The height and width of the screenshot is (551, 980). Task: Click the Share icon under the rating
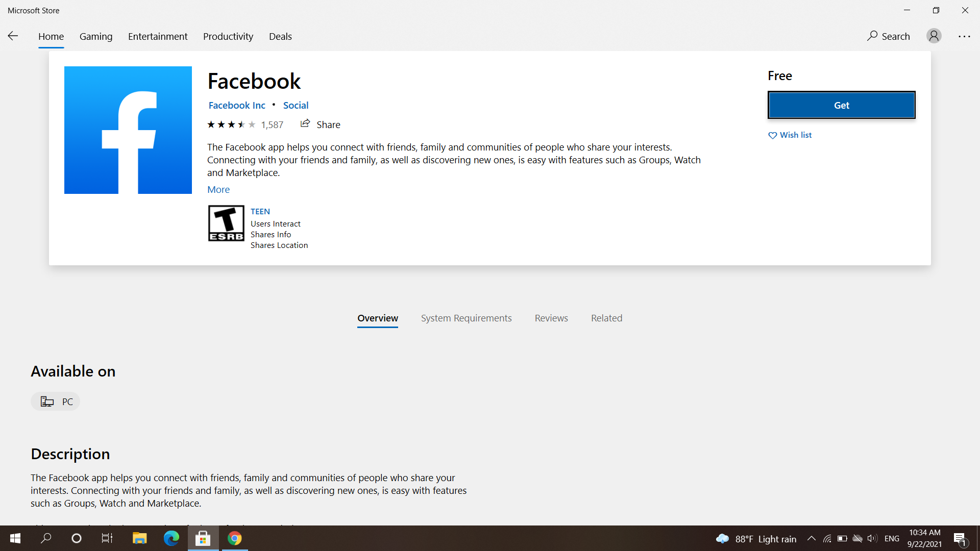click(x=305, y=124)
